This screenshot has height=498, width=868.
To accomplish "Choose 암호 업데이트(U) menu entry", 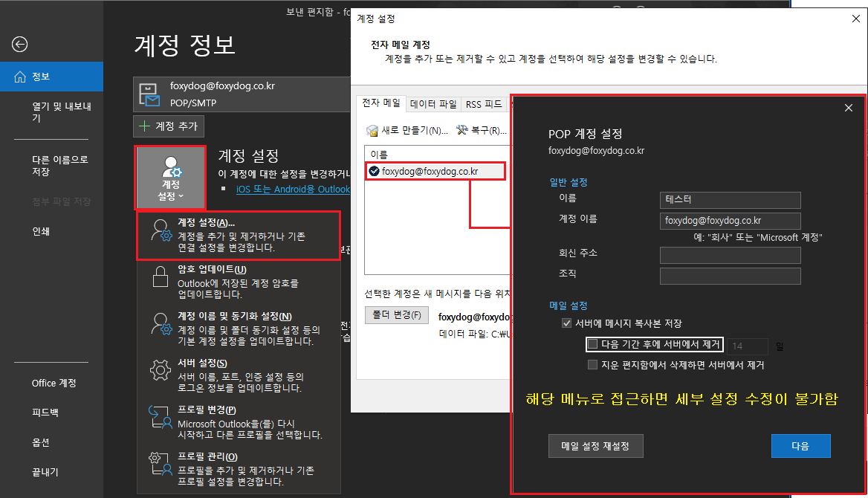I will (x=239, y=282).
